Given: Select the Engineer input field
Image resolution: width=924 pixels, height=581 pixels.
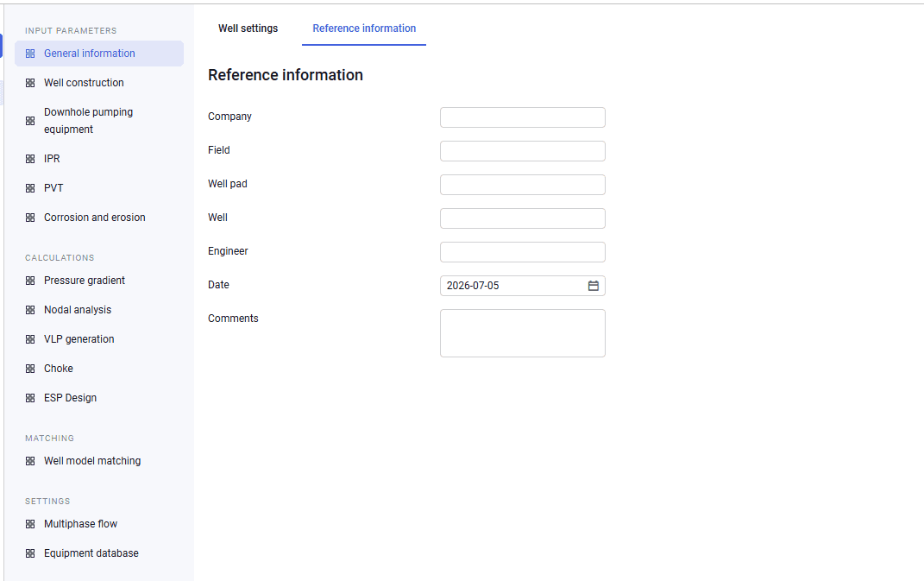Looking at the screenshot, I should point(523,252).
